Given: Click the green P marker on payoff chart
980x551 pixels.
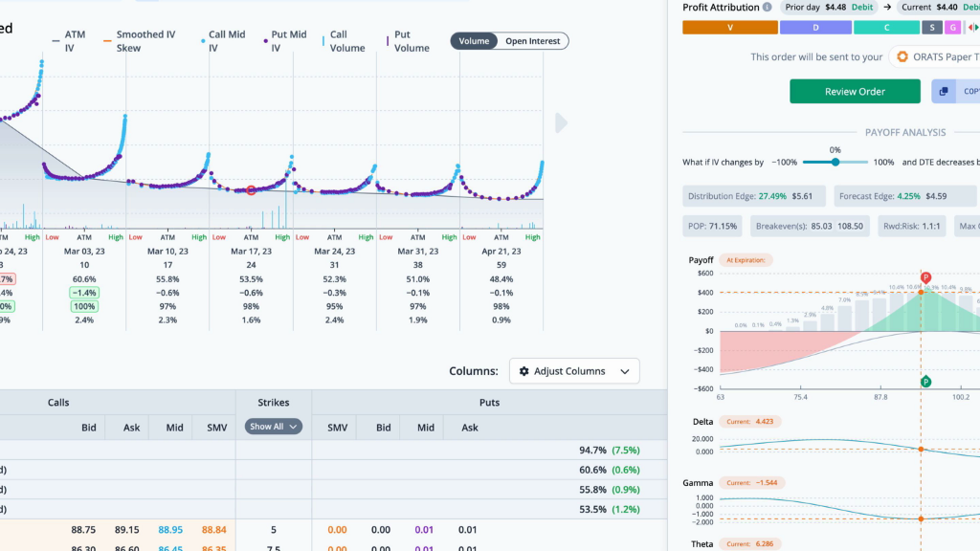Looking at the screenshot, I should (x=925, y=382).
